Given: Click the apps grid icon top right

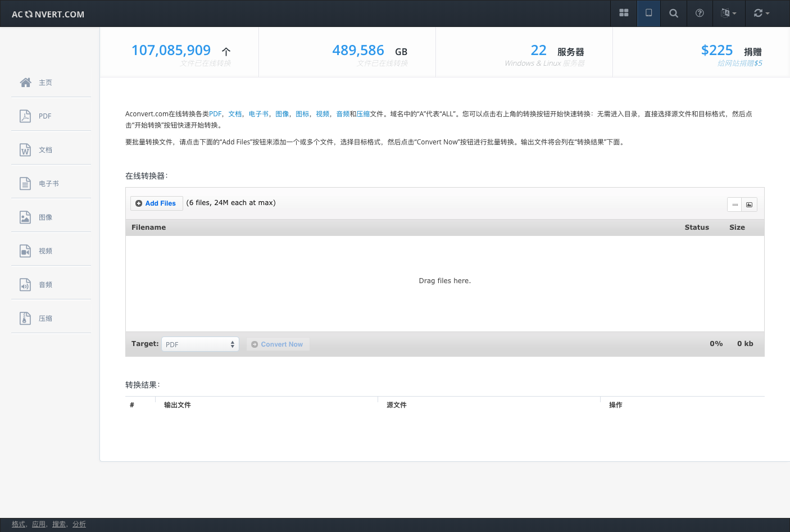Looking at the screenshot, I should tap(624, 13).
